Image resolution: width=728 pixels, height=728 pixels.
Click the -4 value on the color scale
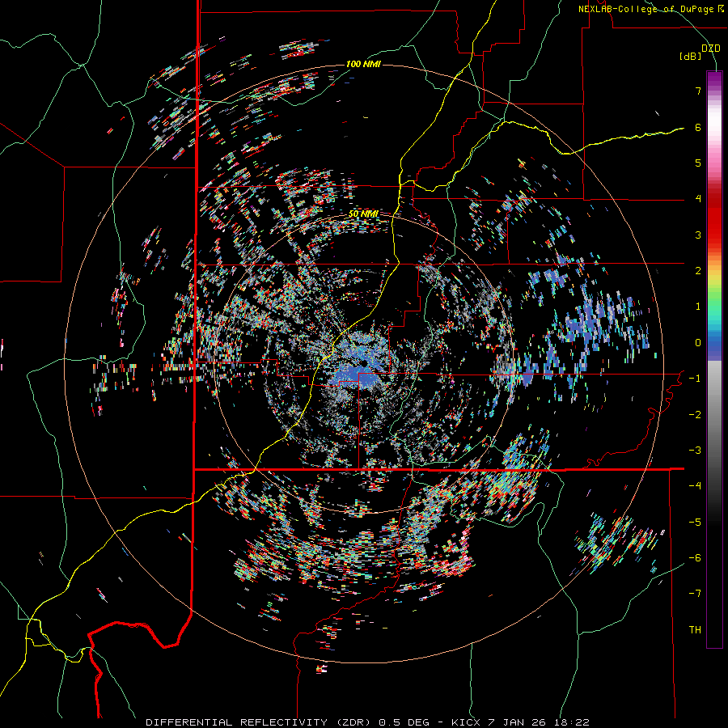coord(695,486)
